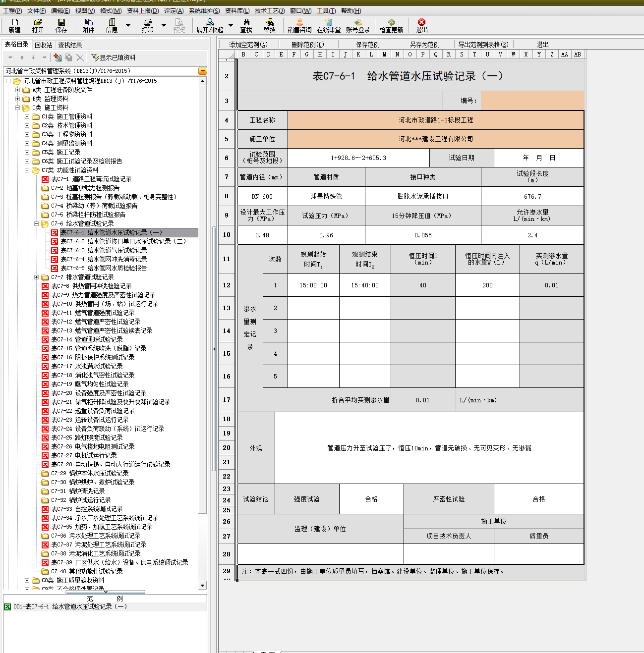The width and height of the screenshot is (644, 653).
Task: Expand the C1类 施工管理资料 node
Action: [27, 116]
